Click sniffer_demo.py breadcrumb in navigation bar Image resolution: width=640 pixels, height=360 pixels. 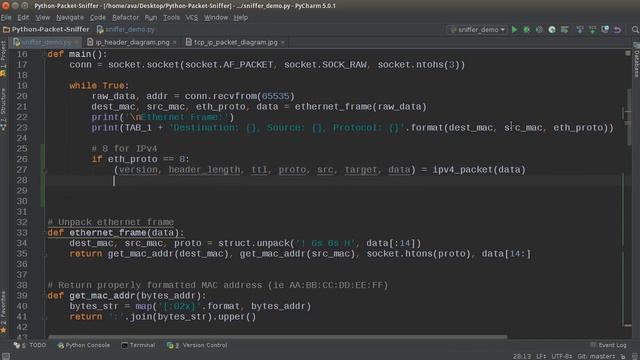(126, 29)
